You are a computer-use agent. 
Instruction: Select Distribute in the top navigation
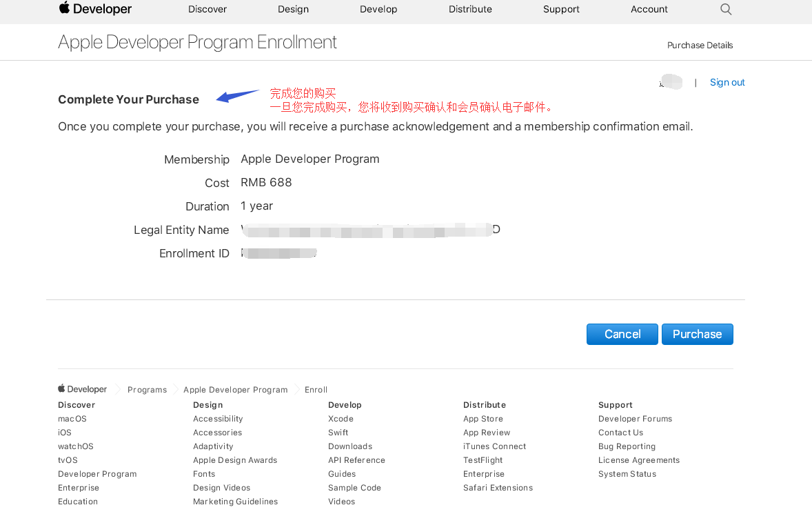(x=470, y=9)
